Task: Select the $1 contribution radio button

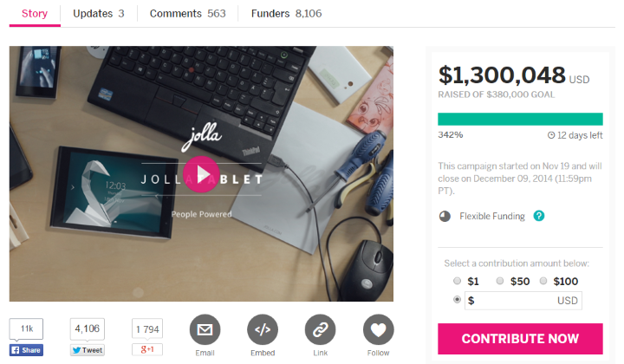Action: coord(458,281)
